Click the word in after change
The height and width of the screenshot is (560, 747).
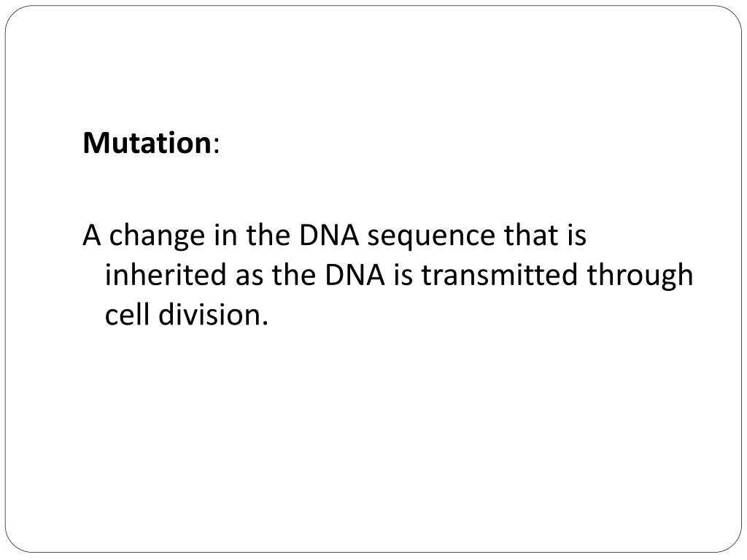[x=225, y=235]
